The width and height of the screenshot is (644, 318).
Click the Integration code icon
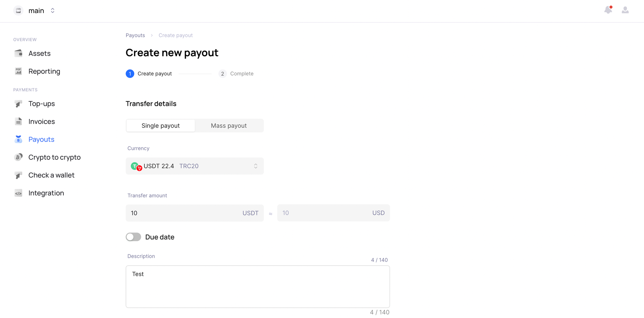(18, 193)
